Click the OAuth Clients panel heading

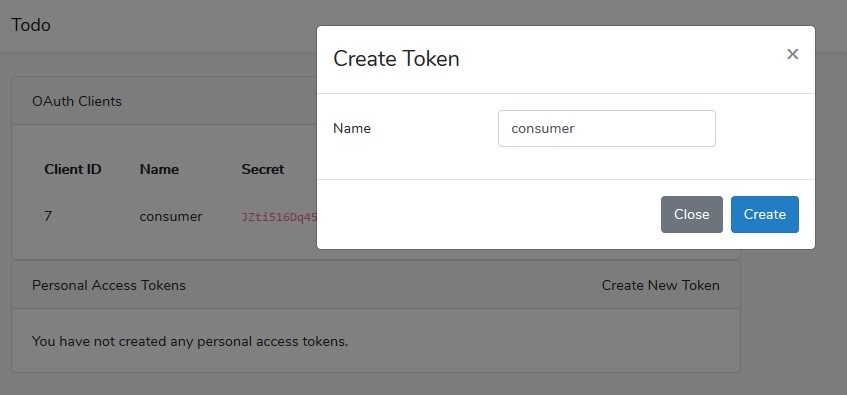[x=77, y=101]
